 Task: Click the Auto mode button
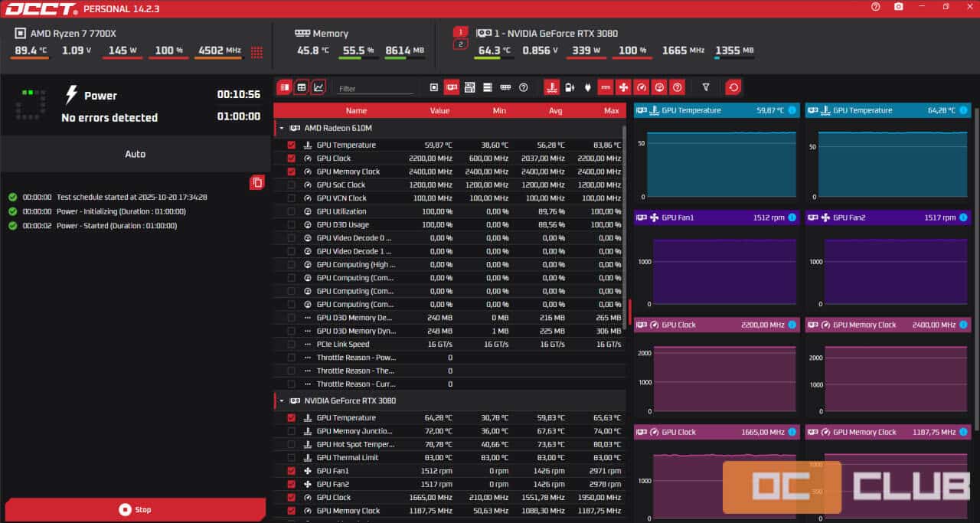(135, 154)
